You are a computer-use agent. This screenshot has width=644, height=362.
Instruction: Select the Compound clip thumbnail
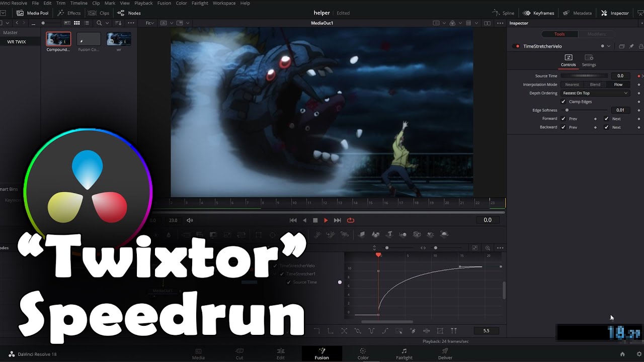pyautogui.click(x=58, y=39)
